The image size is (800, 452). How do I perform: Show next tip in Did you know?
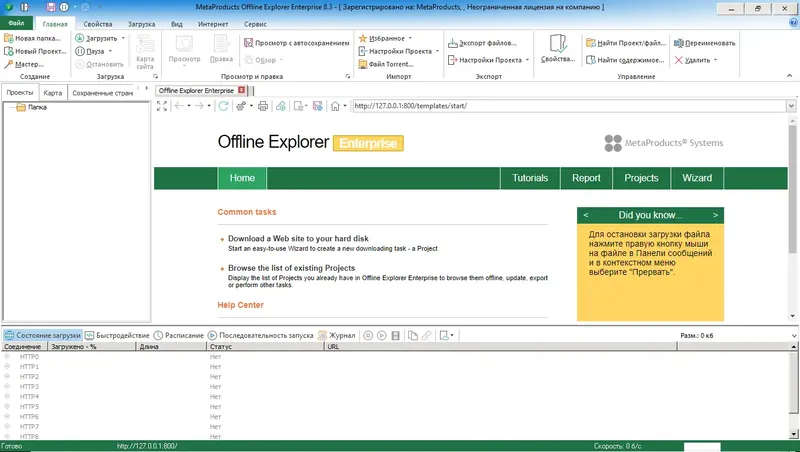pos(715,215)
